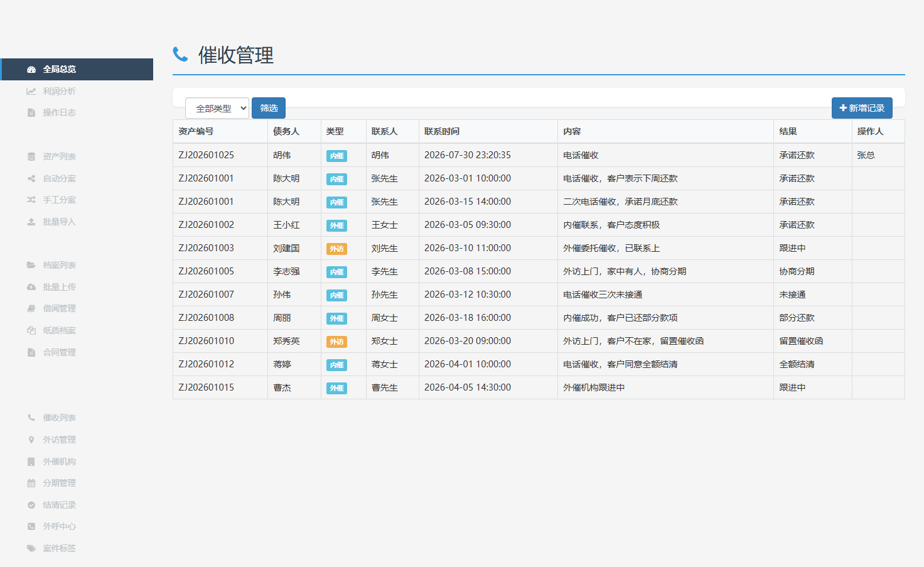This screenshot has height=567, width=924.
Task: Open 批量上传 cloud icon in sidebar
Action: tap(31, 287)
